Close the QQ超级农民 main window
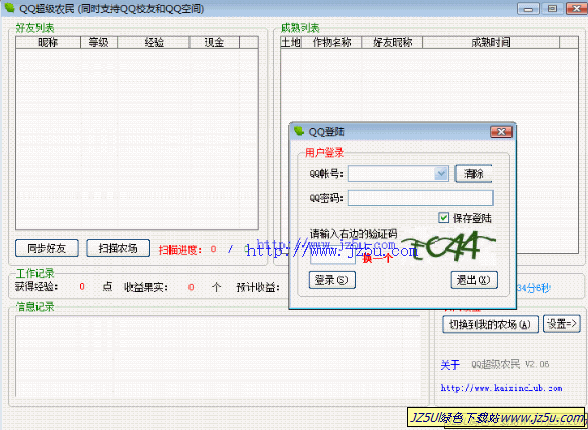Viewport: 588px width, 430px height. click(577, 9)
